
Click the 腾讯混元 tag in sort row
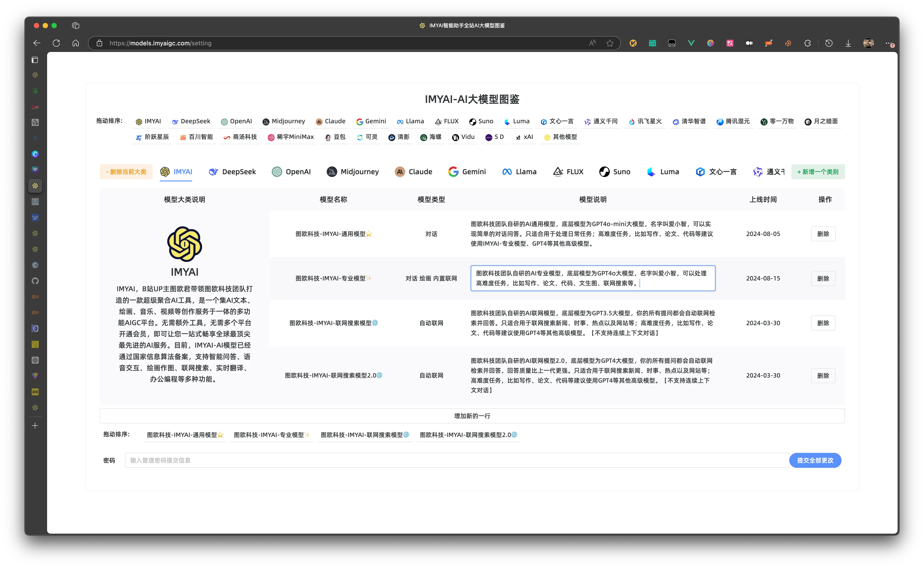click(x=733, y=121)
